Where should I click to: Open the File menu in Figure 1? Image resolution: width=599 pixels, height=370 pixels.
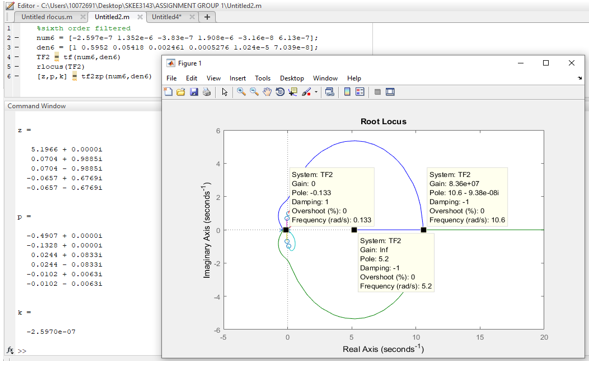(172, 78)
